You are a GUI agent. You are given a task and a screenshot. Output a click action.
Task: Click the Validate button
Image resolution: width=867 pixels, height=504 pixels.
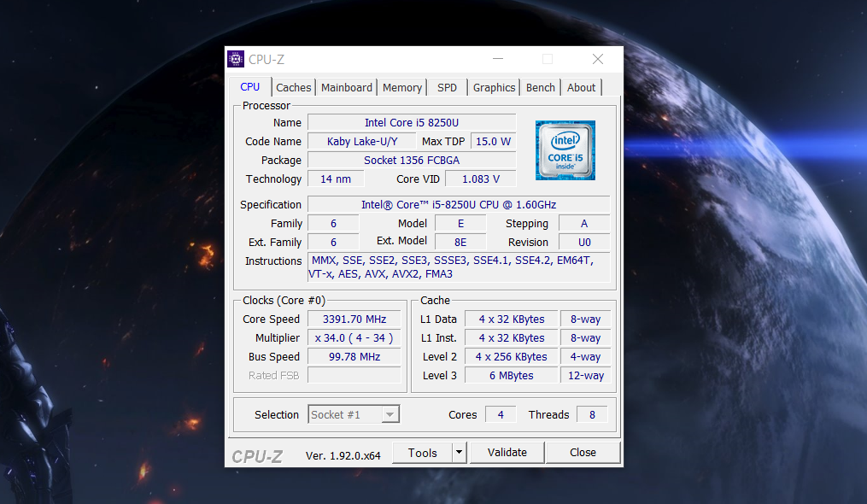pyautogui.click(x=507, y=453)
